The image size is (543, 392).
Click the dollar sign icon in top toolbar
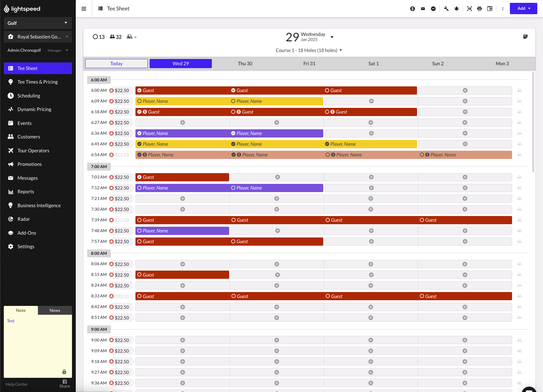click(x=412, y=9)
